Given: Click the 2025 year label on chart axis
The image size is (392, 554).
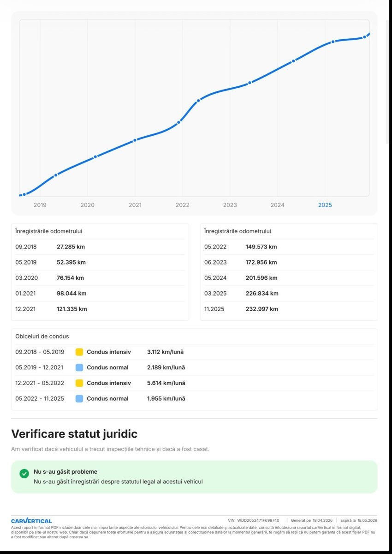Looking at the screenshot, I should (325, 205).
